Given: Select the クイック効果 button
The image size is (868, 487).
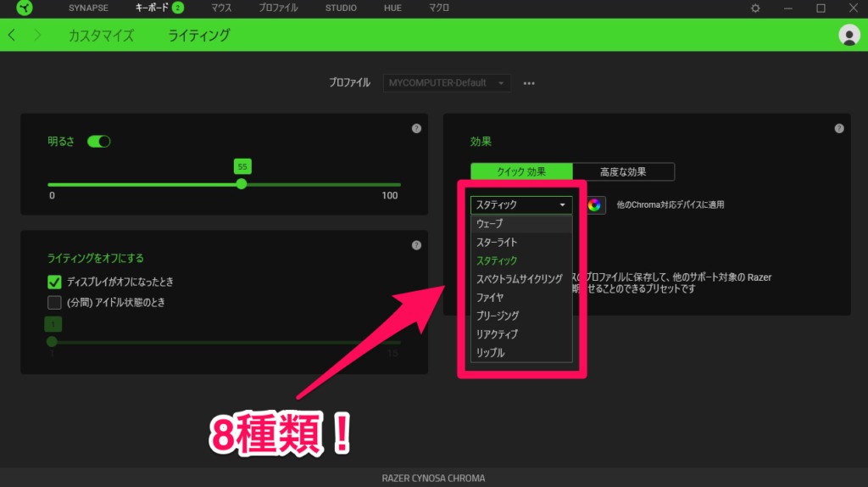Looking at the screenshot, I should click(x=521, y=171).
